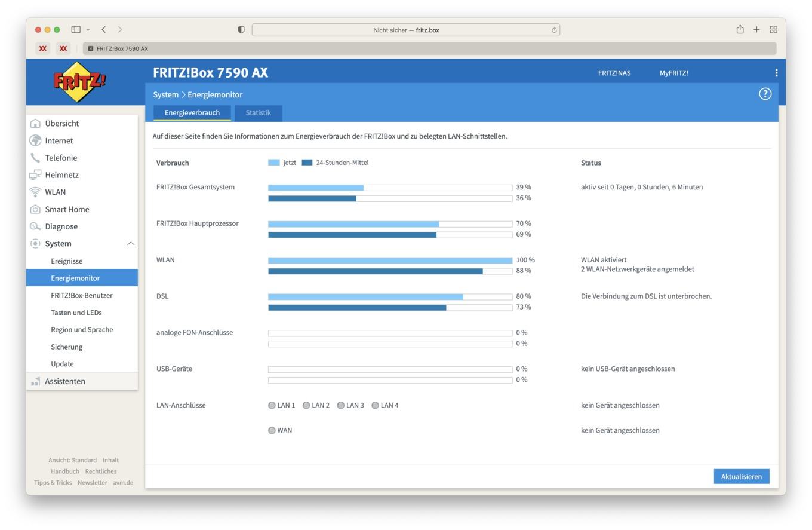Click the Diagnose icon
Viewport: 812px width, 530px height.
tap(35, 226)
